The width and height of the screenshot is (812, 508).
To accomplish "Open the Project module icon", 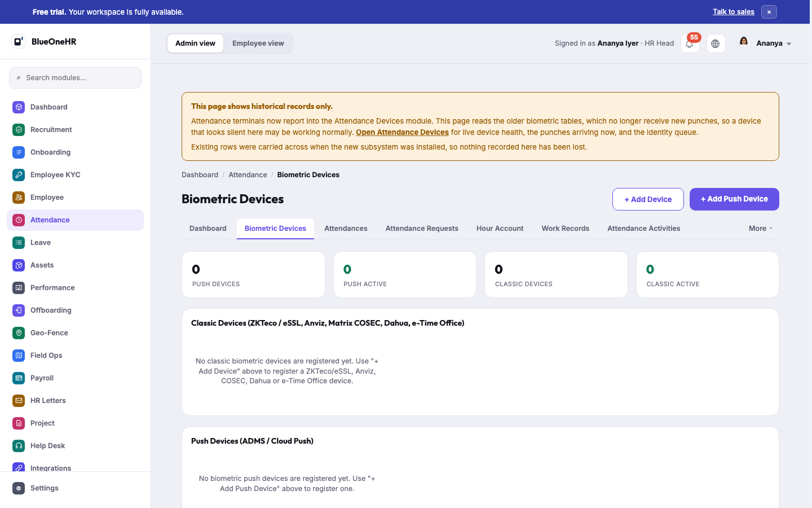I will coord(19,423).
